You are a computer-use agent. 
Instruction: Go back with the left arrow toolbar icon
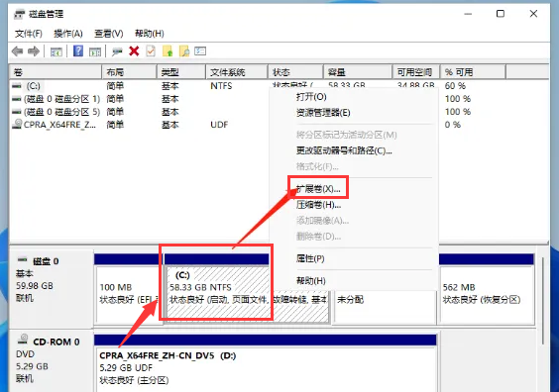coord(17,51)
